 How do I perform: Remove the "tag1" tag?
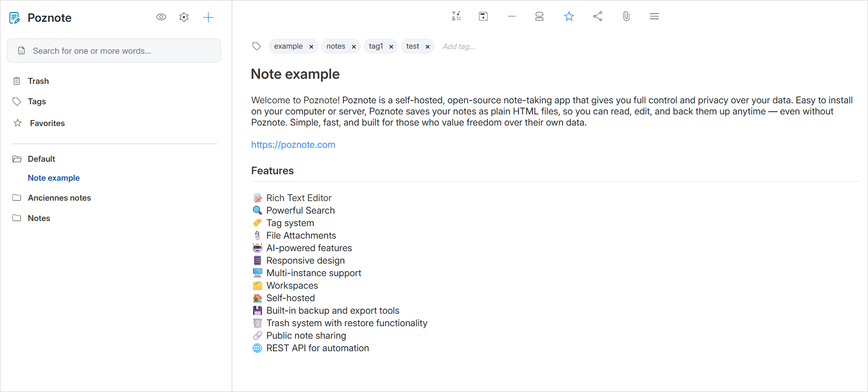[391, 47]
